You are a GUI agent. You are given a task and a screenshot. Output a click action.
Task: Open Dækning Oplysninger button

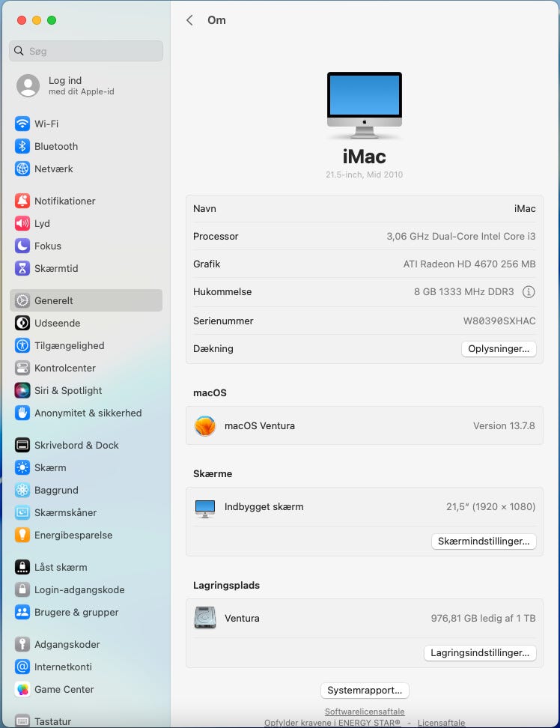499,349
